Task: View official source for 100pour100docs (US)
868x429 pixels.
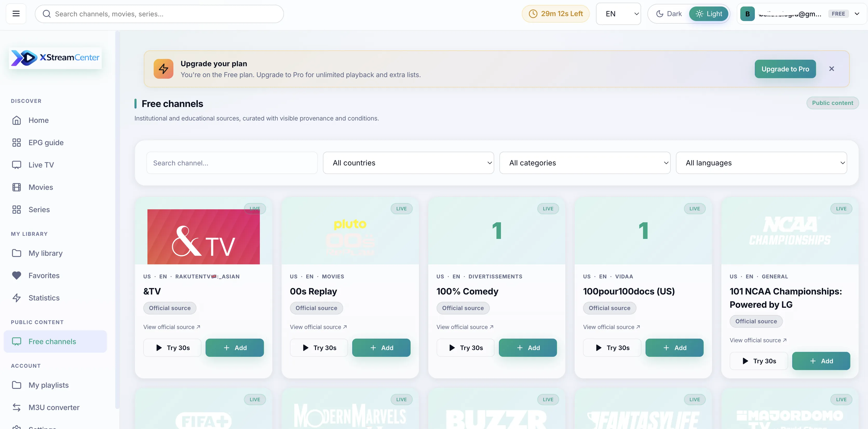Action: (612, 327)
